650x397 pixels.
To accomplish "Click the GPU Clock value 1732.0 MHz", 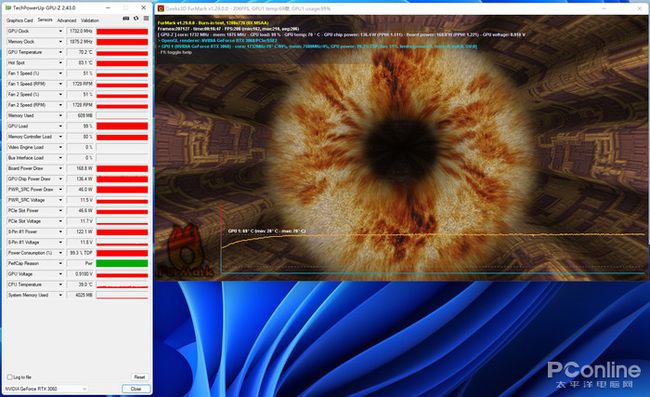I will [80, 31].
